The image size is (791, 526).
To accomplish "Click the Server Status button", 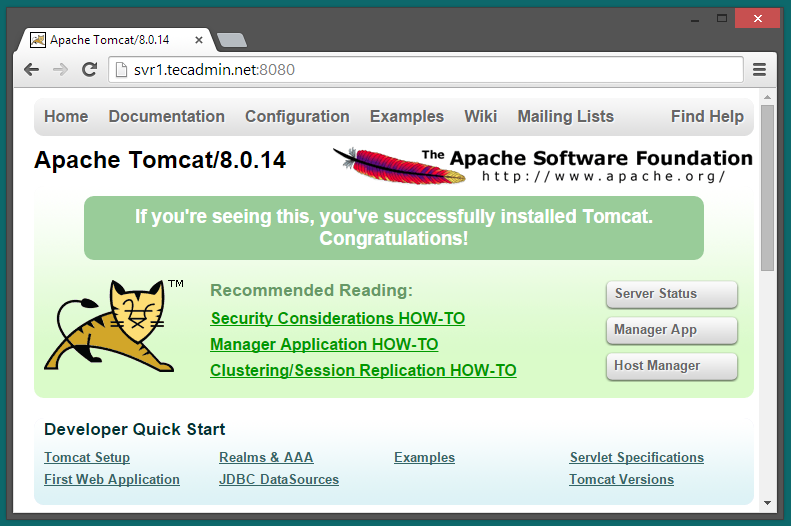I will pyautogui.click(x=671, y=294).
